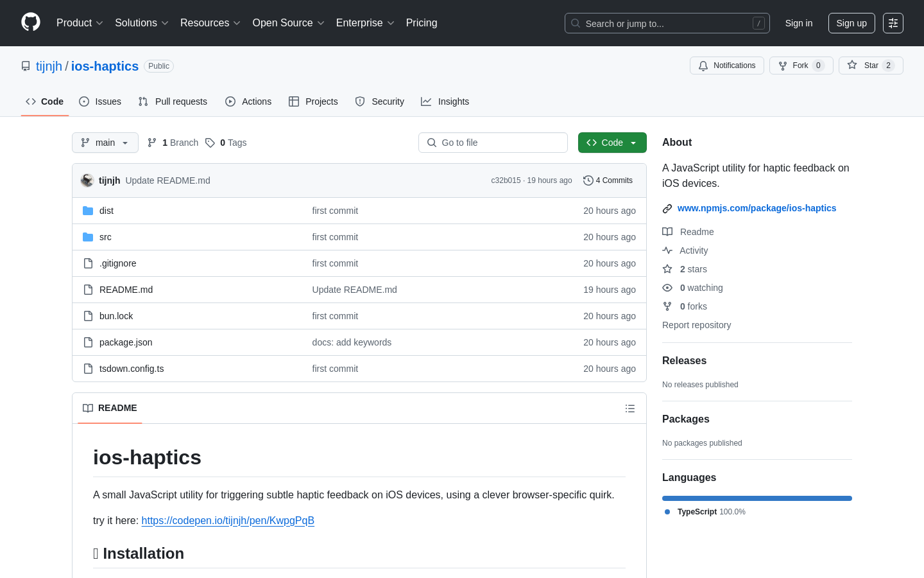Click the bun.lock file icon
Screen dimensions: 924x578
pyautogui.click(x=88, y=316)
